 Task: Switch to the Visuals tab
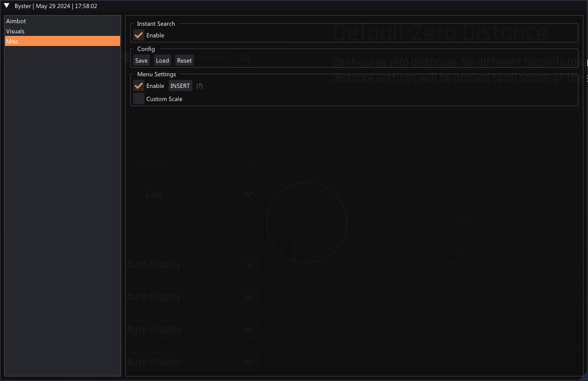(x=63, y=31)
